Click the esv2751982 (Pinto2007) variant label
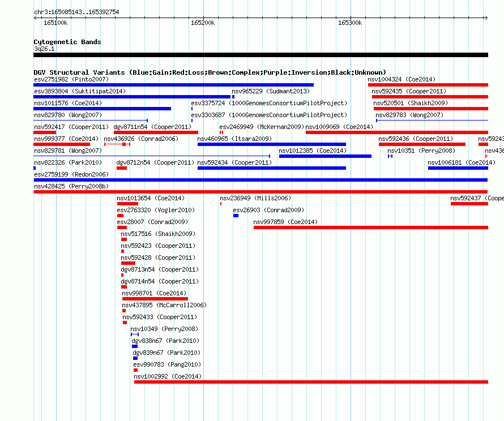This screenshot has height=421, width=504. [x=71, y=79]
